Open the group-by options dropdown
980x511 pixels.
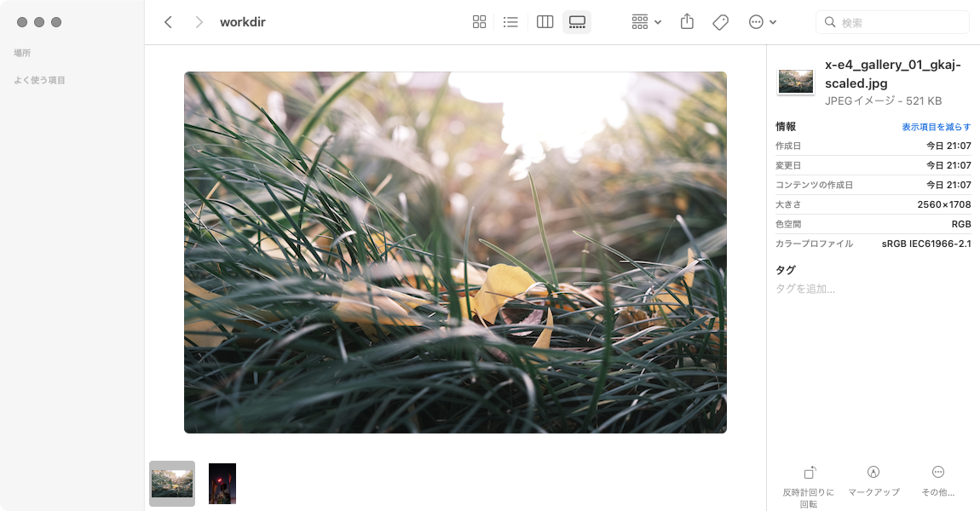[646, 22]
